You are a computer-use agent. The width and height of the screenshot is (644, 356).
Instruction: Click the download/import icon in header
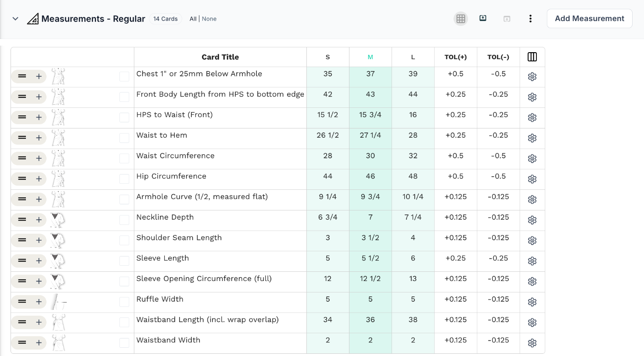[483, 18]
